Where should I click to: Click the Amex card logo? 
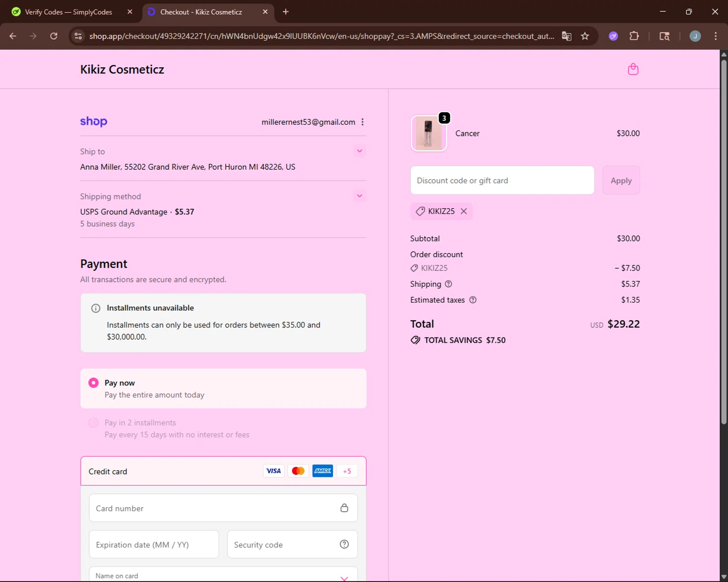(x=322, y=471)
